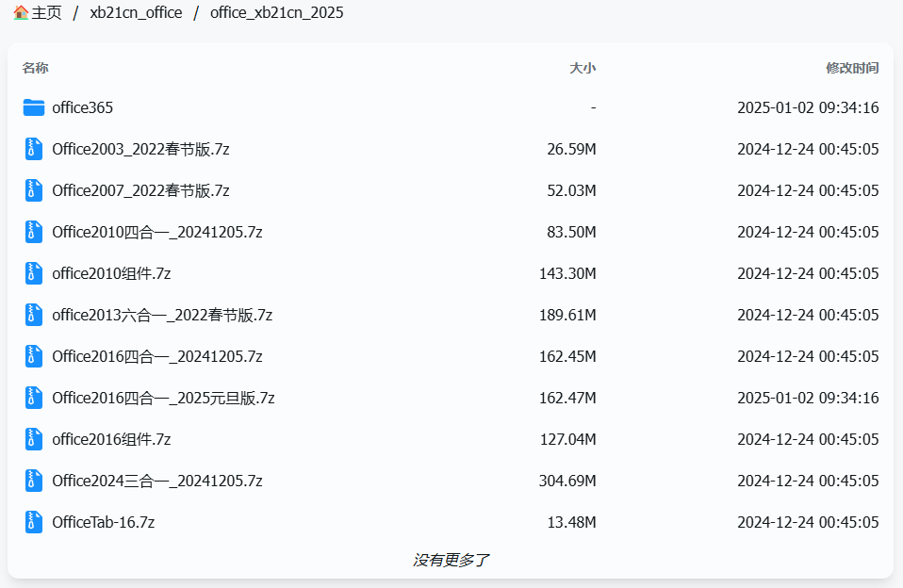Click the 没有更多了 footer text
The height and width of the screenshot is (588, 903).
(451, 560)
